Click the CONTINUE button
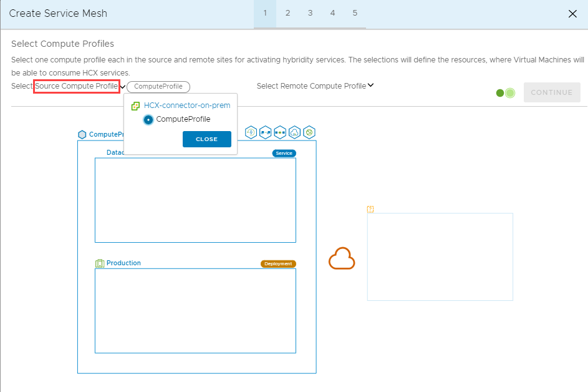 (551, 92)
